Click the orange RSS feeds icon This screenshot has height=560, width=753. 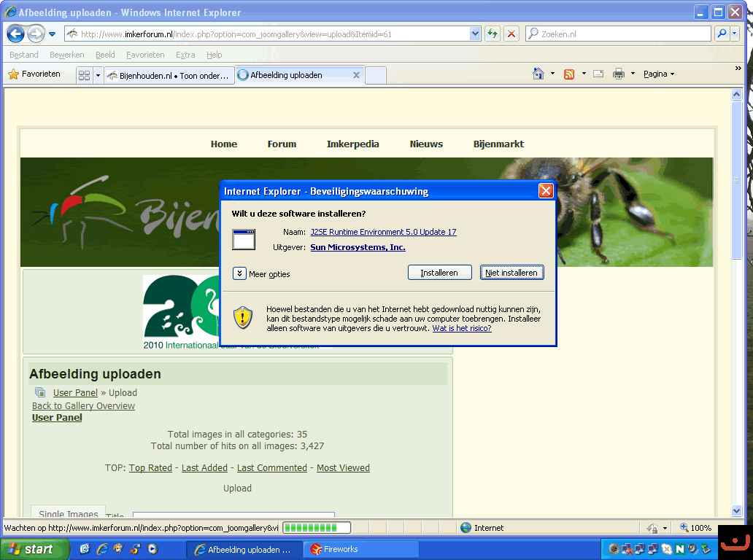pyautogui.click(x=569, y=74)
